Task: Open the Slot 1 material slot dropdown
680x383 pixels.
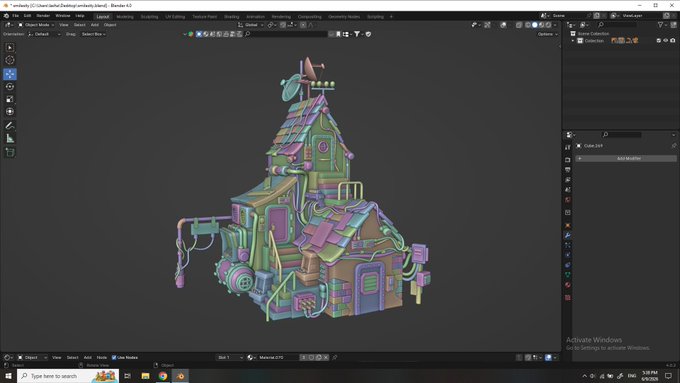Action: (x=230, y=357)
